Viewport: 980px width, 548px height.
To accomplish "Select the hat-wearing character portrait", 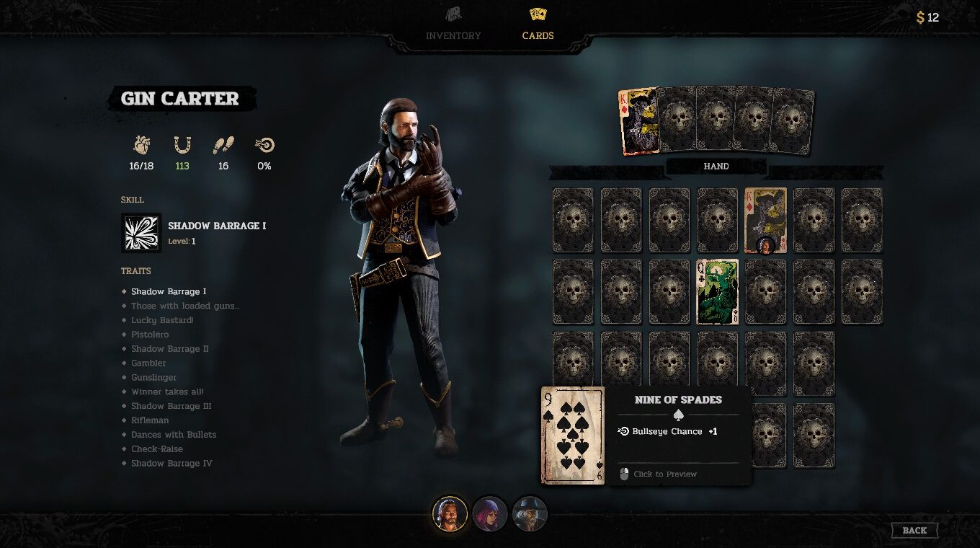I will [x=530, y=514].
